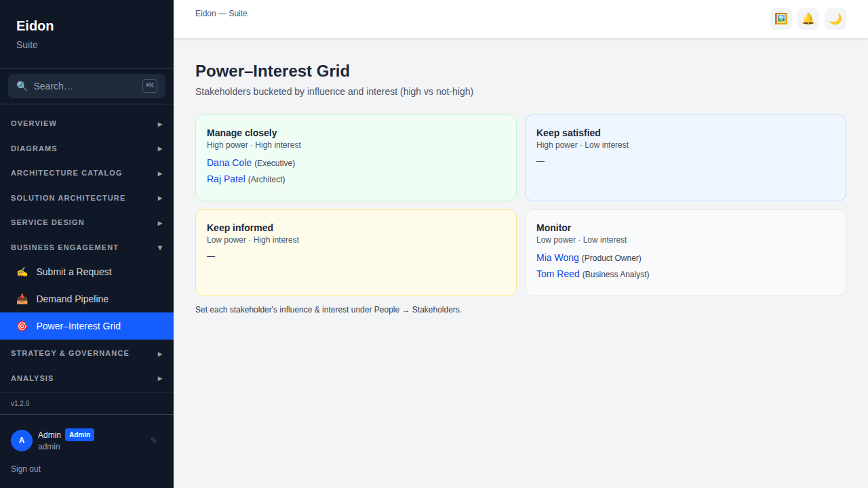Open Mia Wong stakeholder link
The width and height of the screenshot is (868, 488).
pos(557,258)
